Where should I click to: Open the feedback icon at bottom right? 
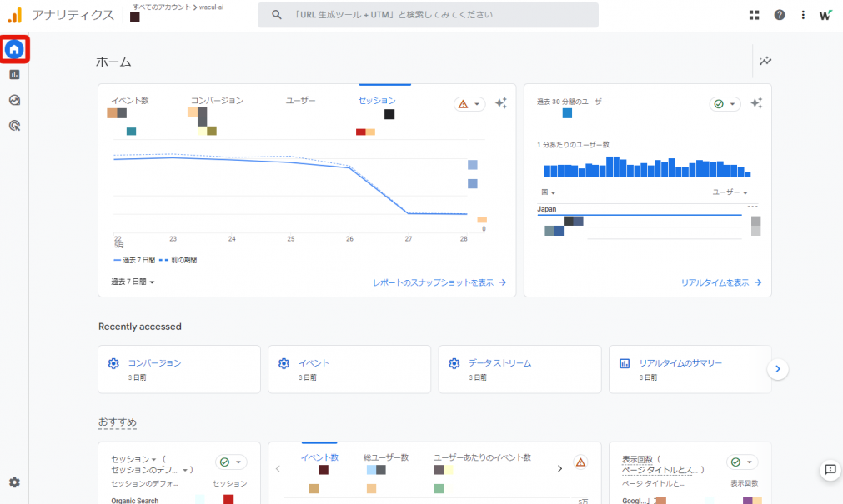click(830, 470)
